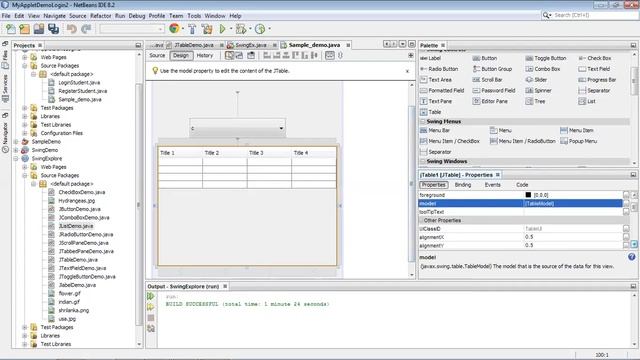Screen dimensions: 640x360
Task: Click the black foreground color swatch
Action: click(528, 195)
